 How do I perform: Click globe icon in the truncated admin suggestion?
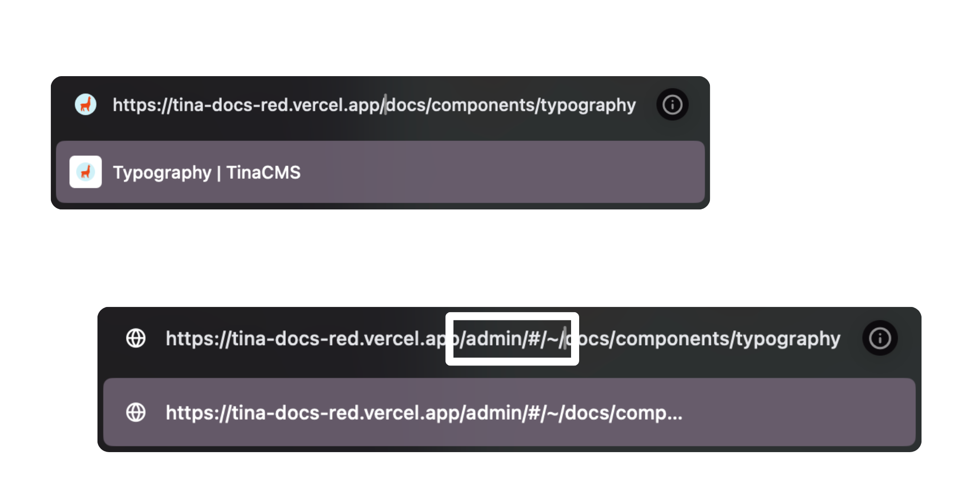[x=136, y=412]
